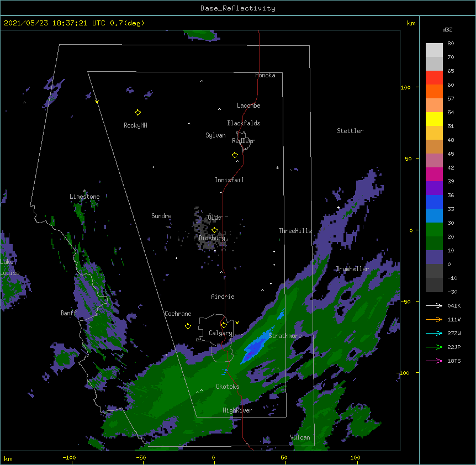Click the Drumheller label
This screenshot has width=476, height=465.
point(352,269)
